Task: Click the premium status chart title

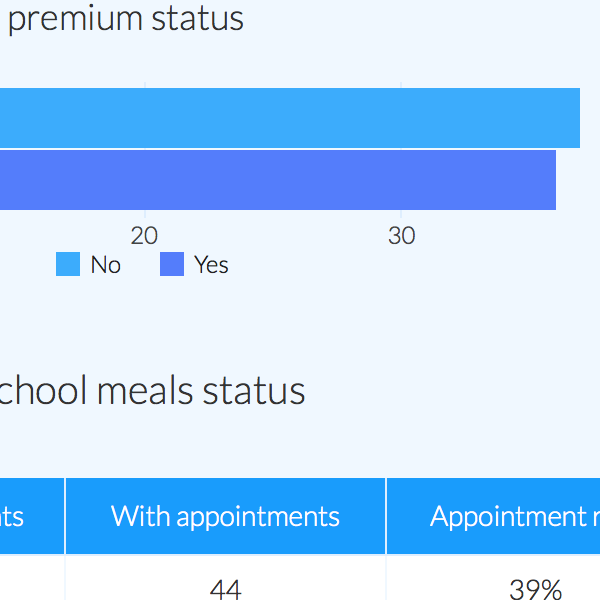Action: [x=125, y=18]
